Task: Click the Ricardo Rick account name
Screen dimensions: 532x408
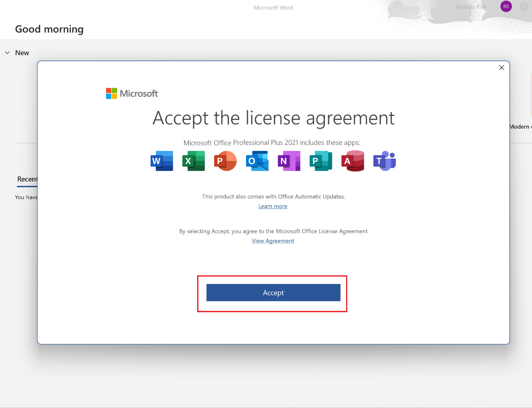Action: click(471, 7)
